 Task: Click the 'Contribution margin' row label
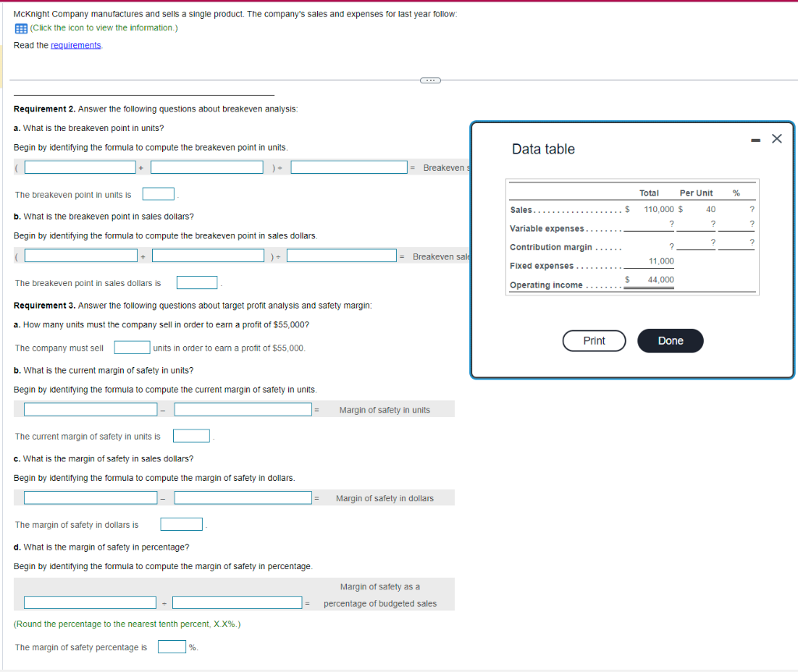(x=551, y=247)
